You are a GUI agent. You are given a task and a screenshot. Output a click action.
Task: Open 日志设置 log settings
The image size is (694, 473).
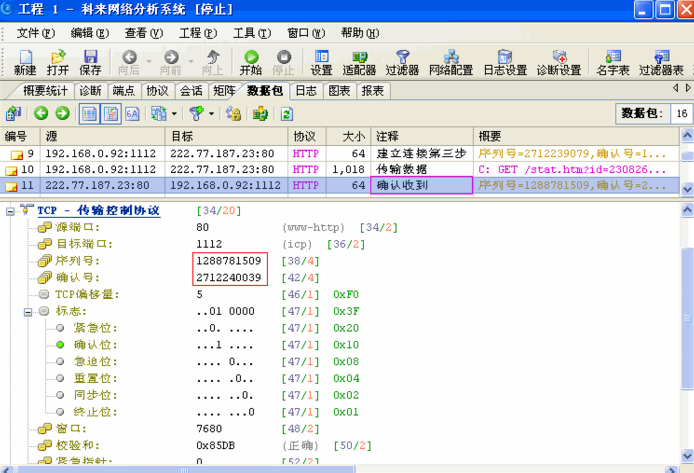point(505,62)
